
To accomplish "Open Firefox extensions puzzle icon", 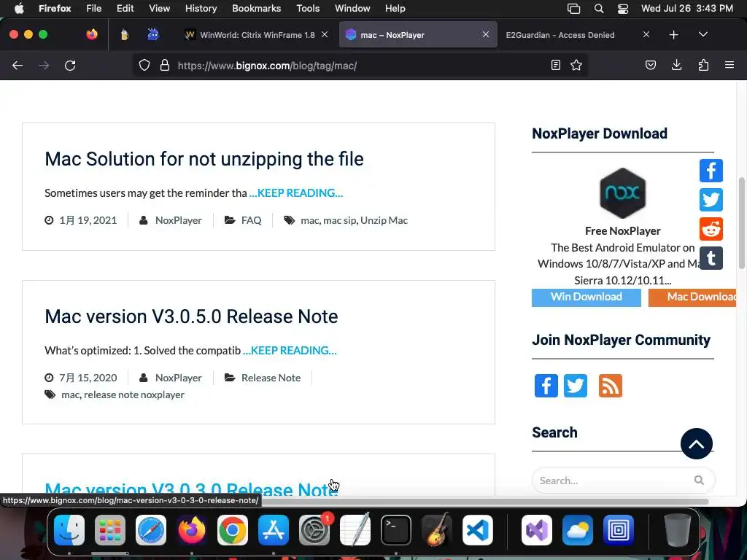I will [x=703, y=65].
